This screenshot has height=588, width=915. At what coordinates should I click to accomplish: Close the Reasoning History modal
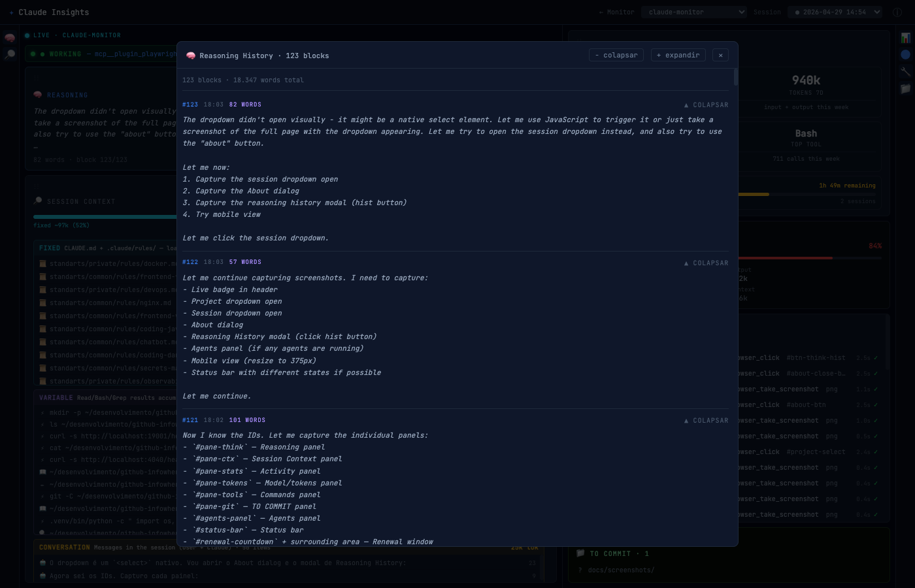(x=720, y=56)
